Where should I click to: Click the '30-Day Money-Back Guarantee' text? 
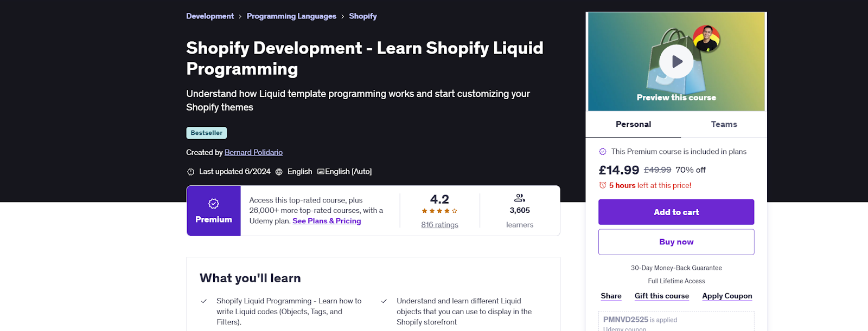[676, 268]
